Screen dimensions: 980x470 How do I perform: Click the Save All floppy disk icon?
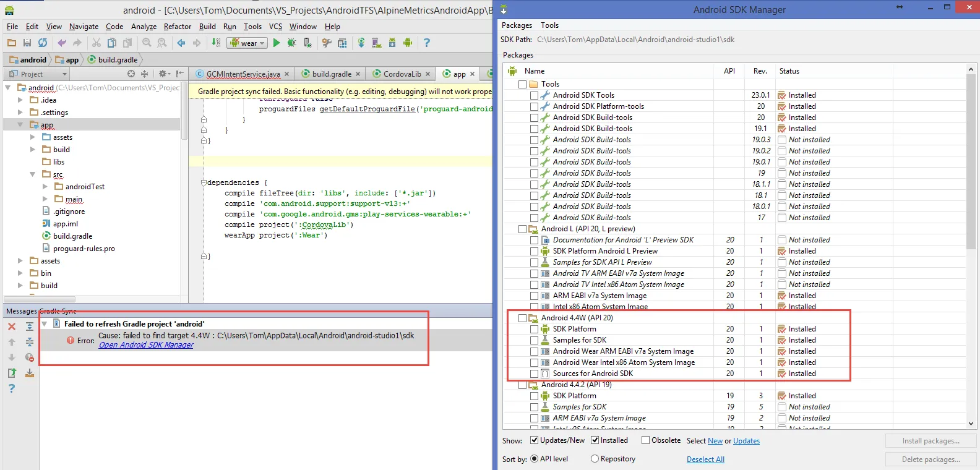coord(27,43)
